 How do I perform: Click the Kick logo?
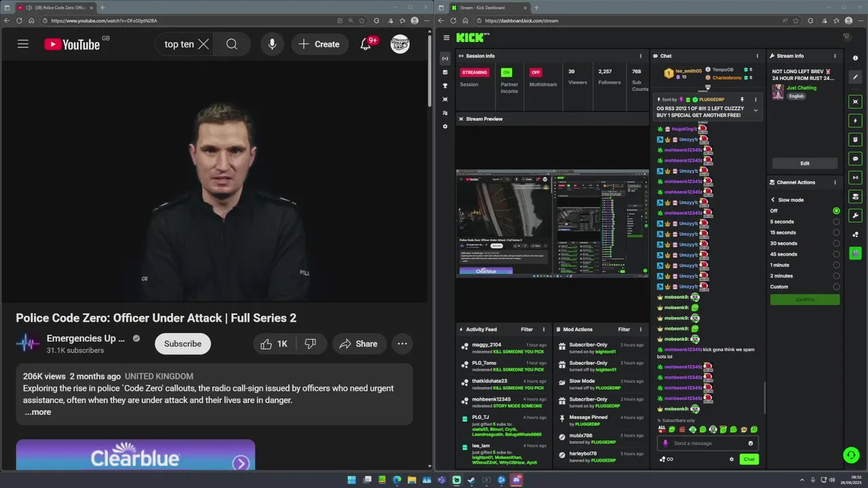(470, 38)
